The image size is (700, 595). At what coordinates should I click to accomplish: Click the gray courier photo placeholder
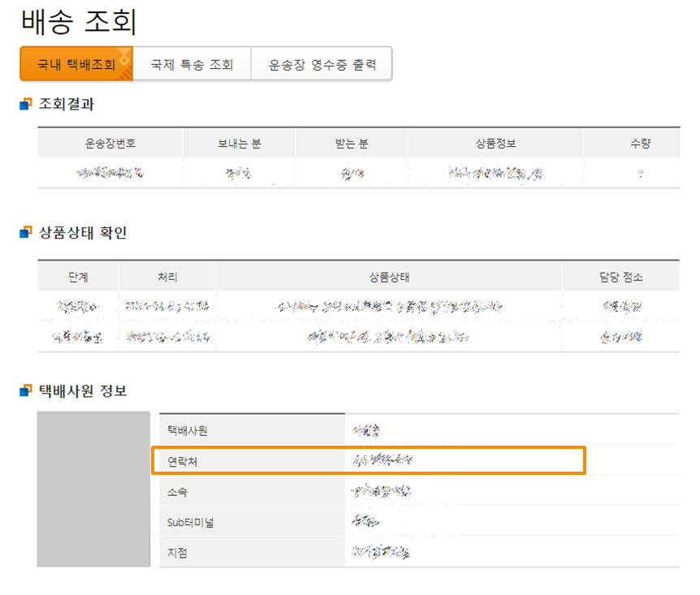tap(97, 489)
